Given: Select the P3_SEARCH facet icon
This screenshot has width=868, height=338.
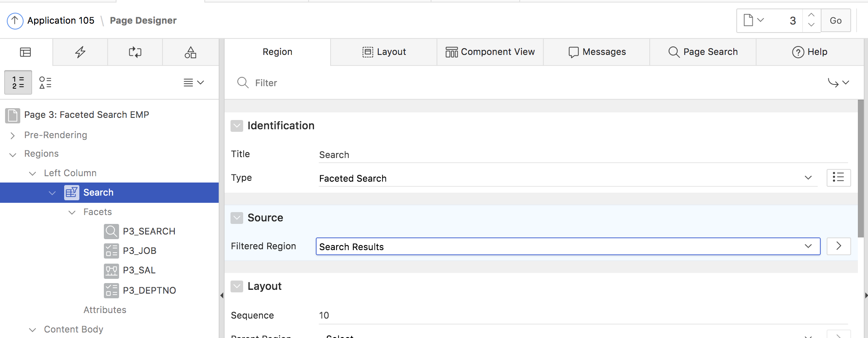Looking at the screenshot, I should tap(111, 231).
